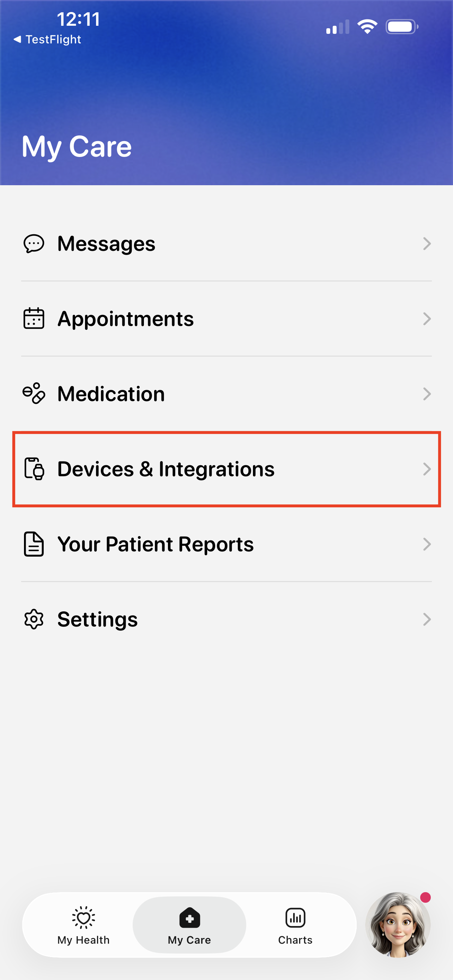Tap the Patient Reports document icon
The height and width of the screenshot is (980, 453).
point(34,544)
